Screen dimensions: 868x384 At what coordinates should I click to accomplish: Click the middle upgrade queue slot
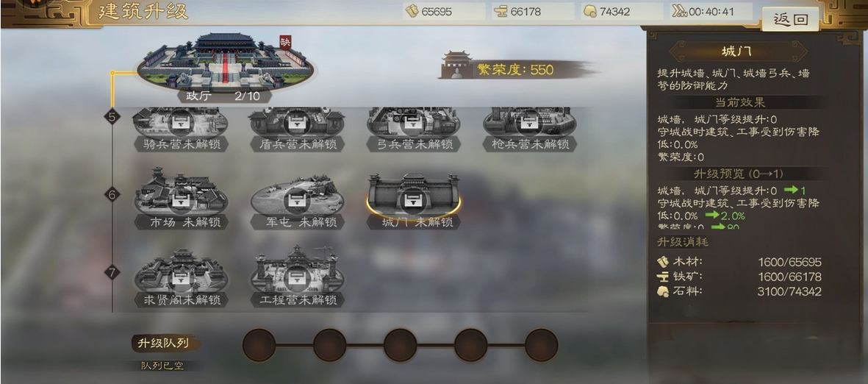[x=401, y=345]
